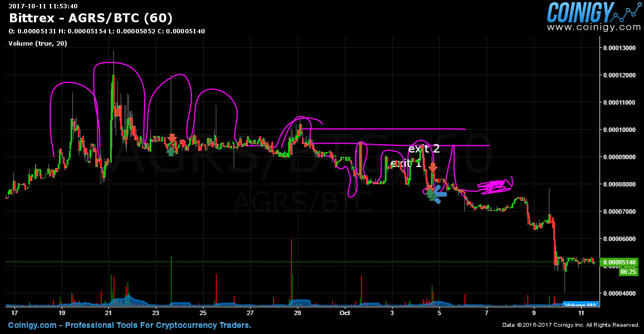This screenshot has height=334, width=644.
Task: Open the Coinigy.com Professional Tools footer link
Action: pyautogui.click(x=130, y=325)
